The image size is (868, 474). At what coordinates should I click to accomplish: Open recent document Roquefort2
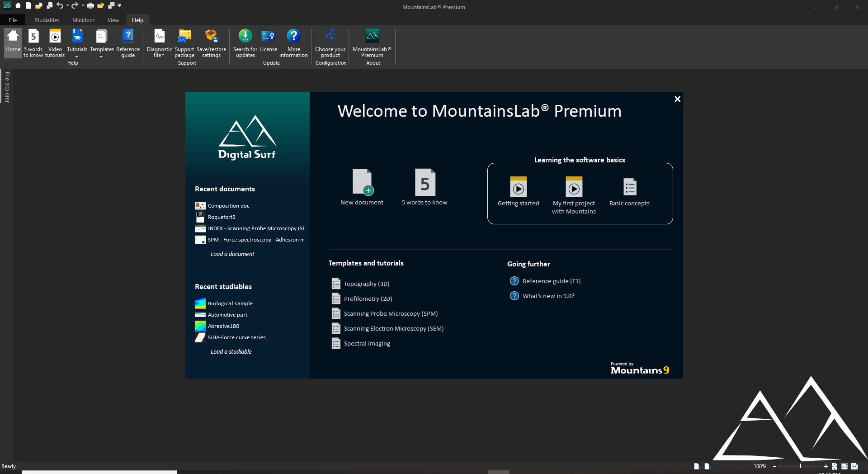[215, 217]
